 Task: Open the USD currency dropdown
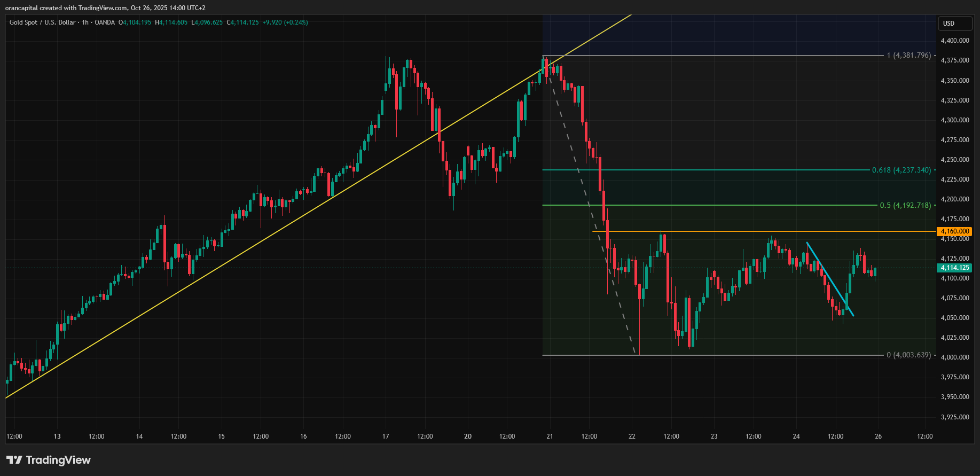(955, 24)
